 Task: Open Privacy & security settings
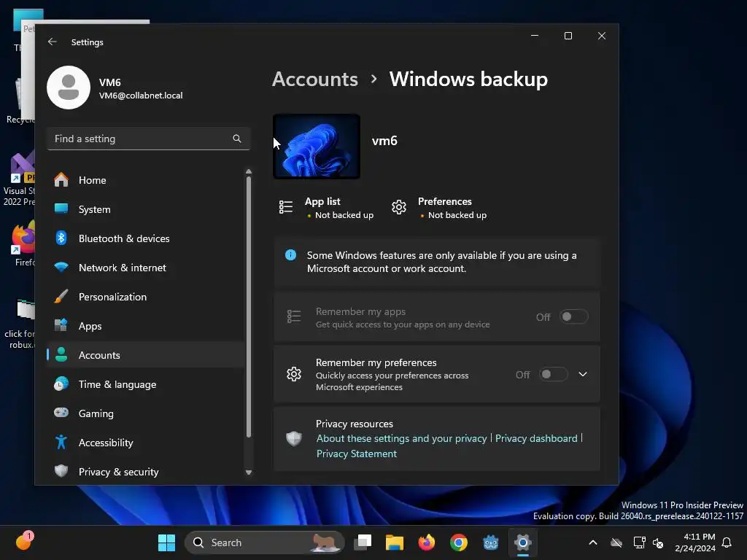pos(146,472)
